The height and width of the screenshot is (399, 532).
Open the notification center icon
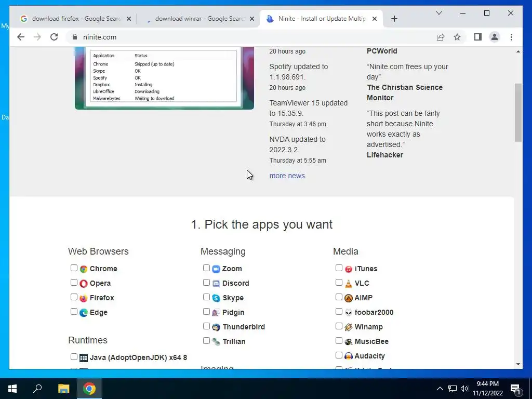click(515, 389)
